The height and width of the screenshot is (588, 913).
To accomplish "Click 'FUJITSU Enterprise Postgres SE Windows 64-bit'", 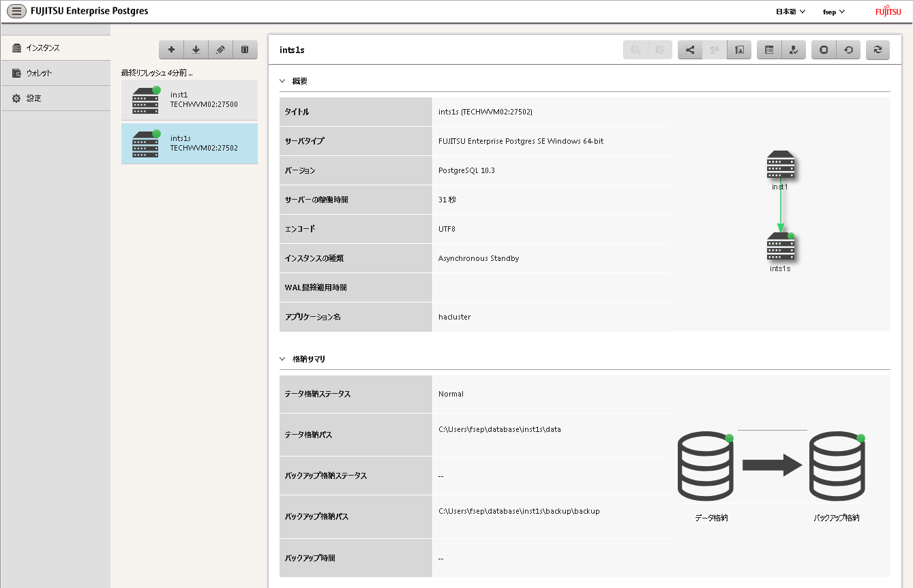I will [x=521, y=141].
